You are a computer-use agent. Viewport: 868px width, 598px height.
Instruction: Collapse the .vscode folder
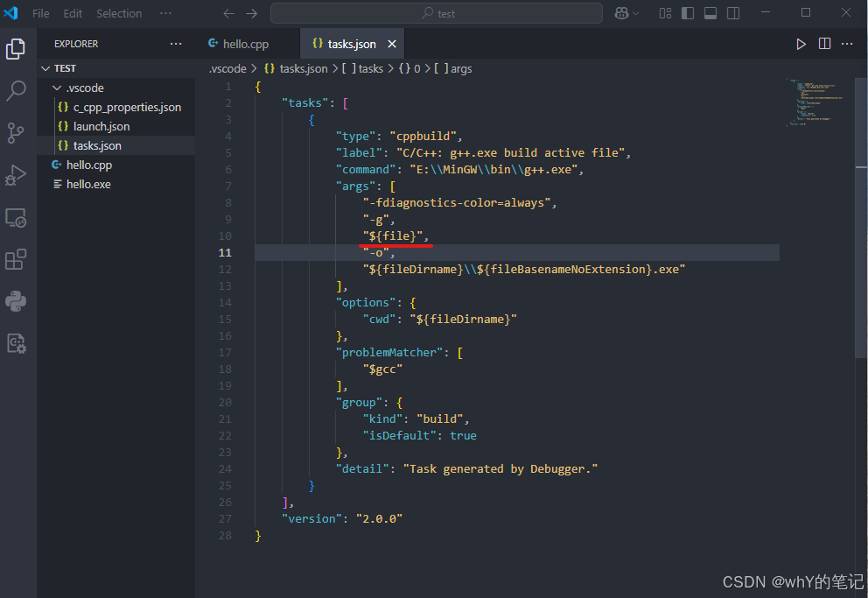coord(116,88)
